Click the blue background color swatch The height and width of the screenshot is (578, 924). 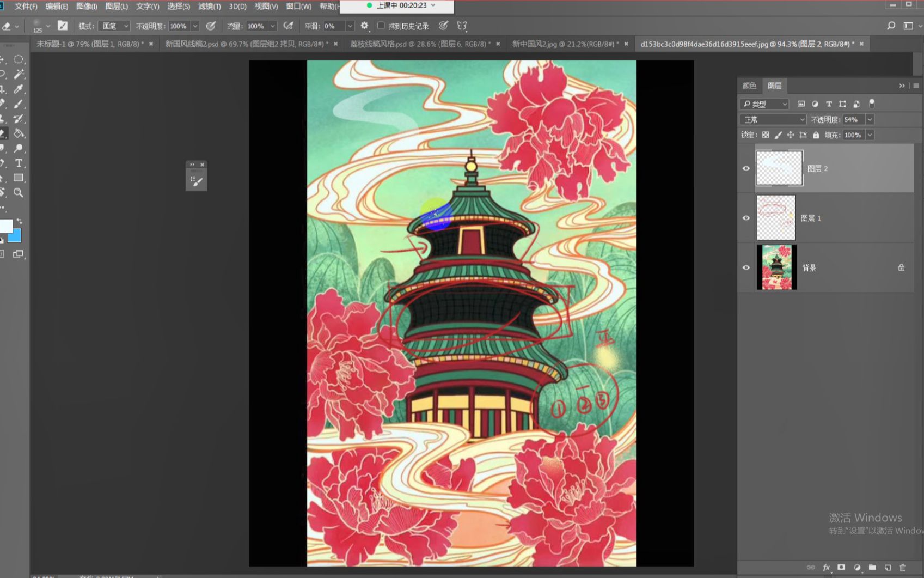click(x=16, y=236)
